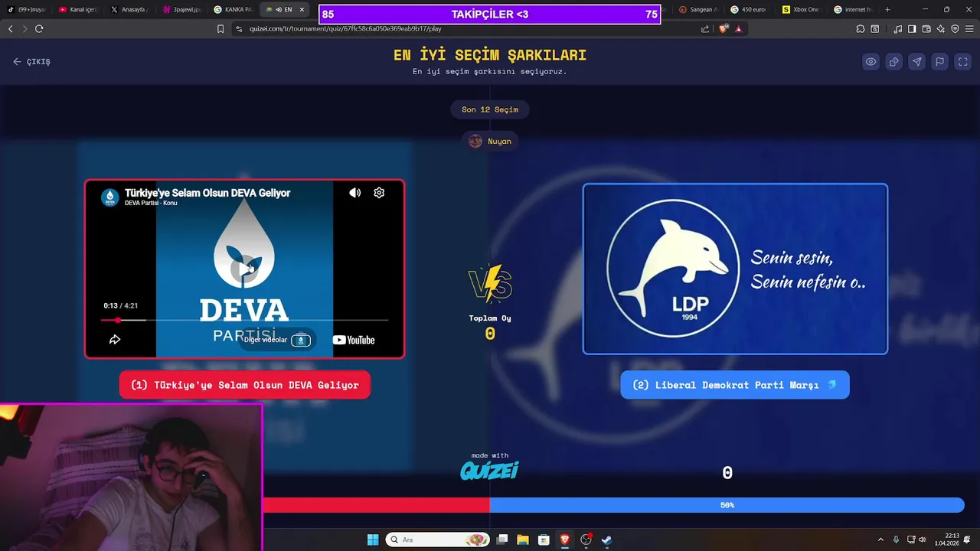Click the red vote bar segment
This screenshot has height=551, width=980.
tap(377, 505)
